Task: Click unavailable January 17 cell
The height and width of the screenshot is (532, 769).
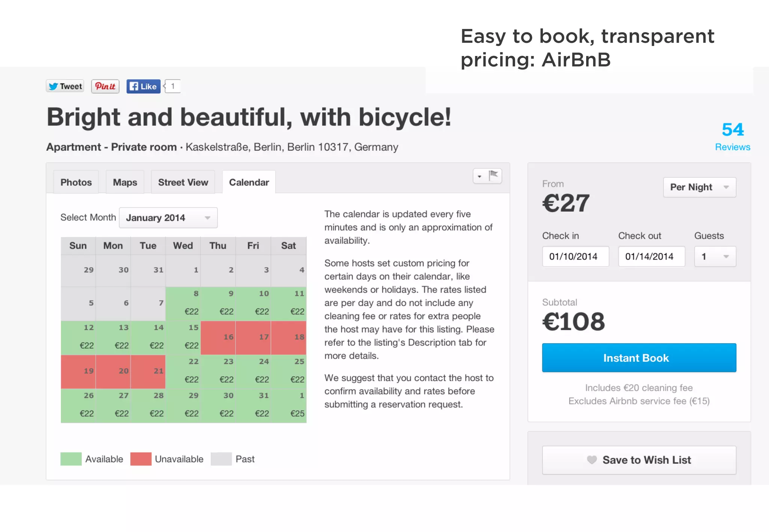Action: [253, 338]
